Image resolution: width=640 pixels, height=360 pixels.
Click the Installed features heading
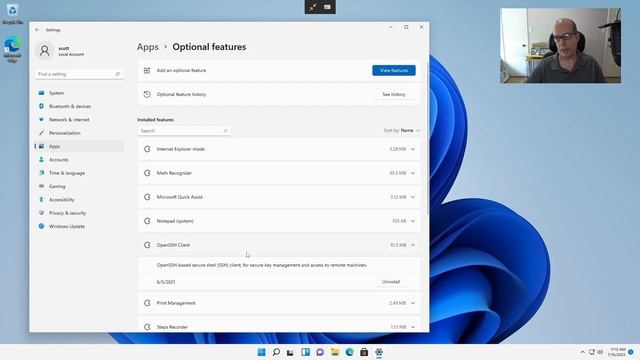tap(156, 120)
